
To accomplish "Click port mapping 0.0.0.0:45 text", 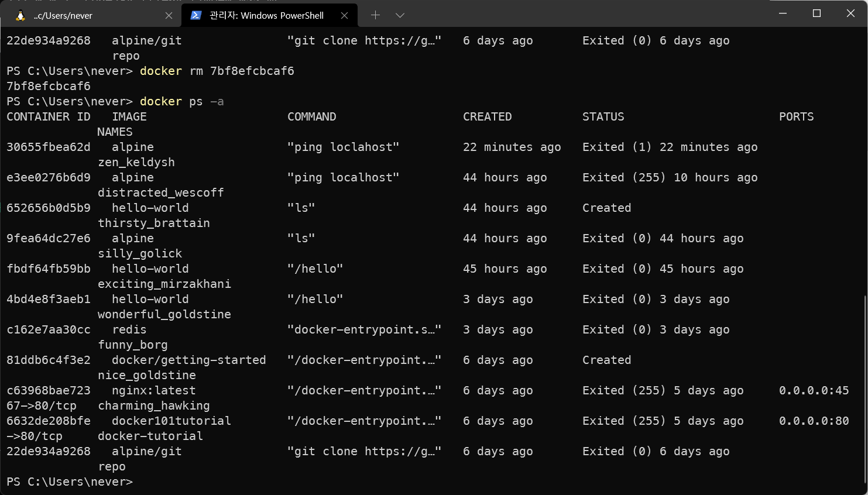I will [x=814, y=390].
